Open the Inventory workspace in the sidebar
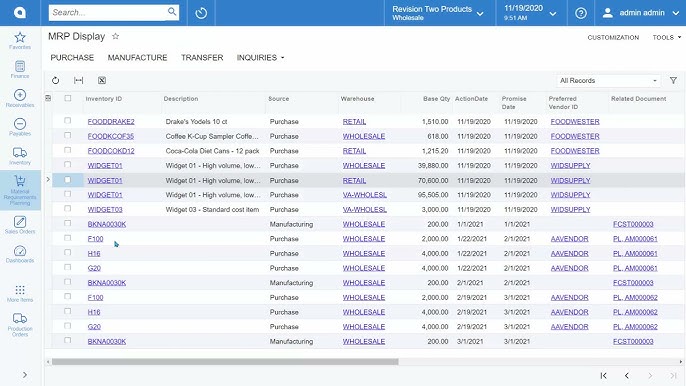The width and height of the screenshot is (686, 386). [20, 156]
